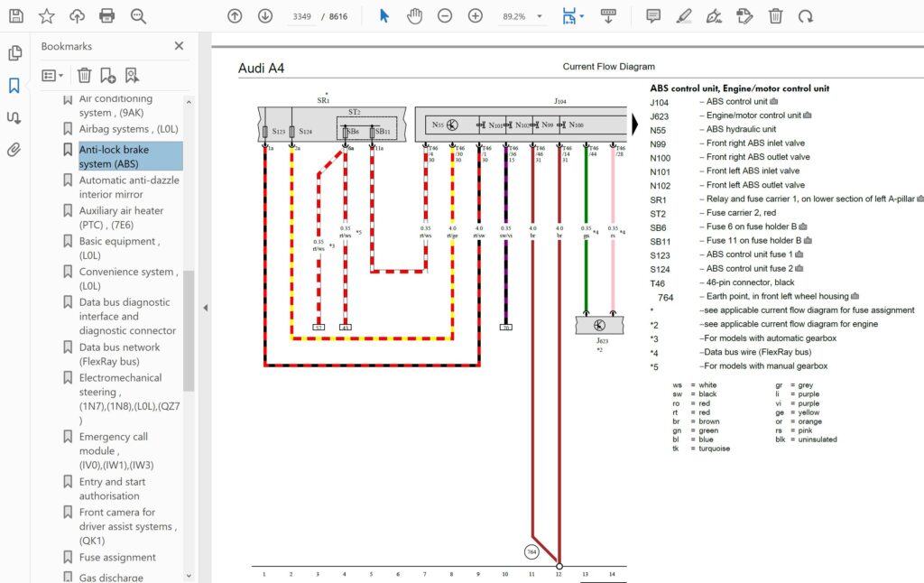Viewport: 924px width, 583px height.
Task: Click the zoom out minus button
Action: tap(445, 15)
